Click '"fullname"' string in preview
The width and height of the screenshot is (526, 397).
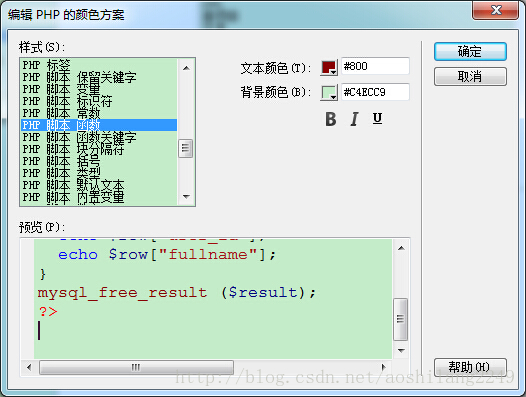pyautogui.click(x=208, y=254)
